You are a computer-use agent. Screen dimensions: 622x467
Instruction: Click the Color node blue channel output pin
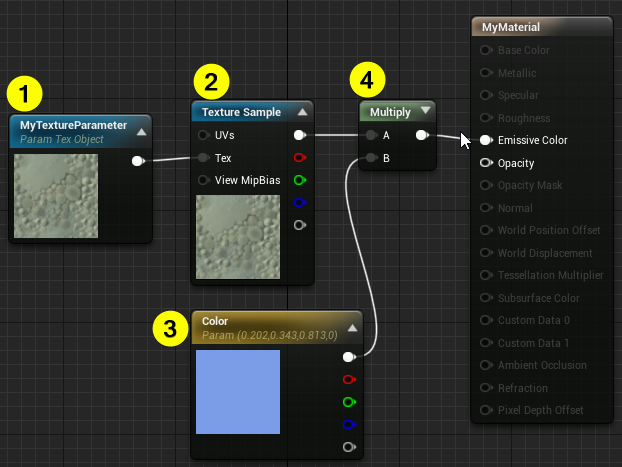[x=349, y=424]
